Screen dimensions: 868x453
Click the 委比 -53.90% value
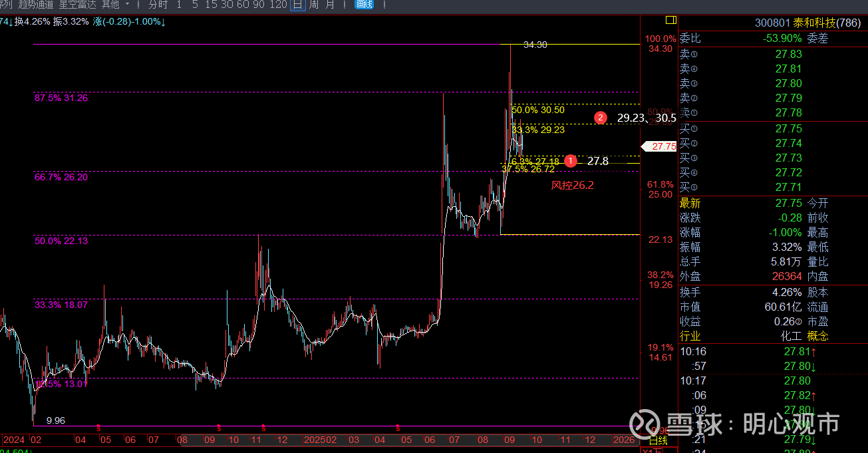[782, 39]
